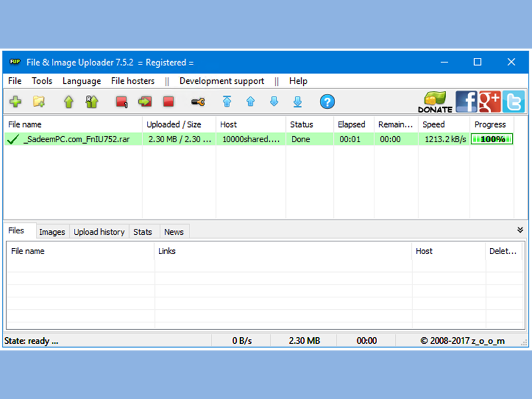Click the green plus add files icon
The image size is (532, 399).
pyautogui.click(x=15, y=102)
